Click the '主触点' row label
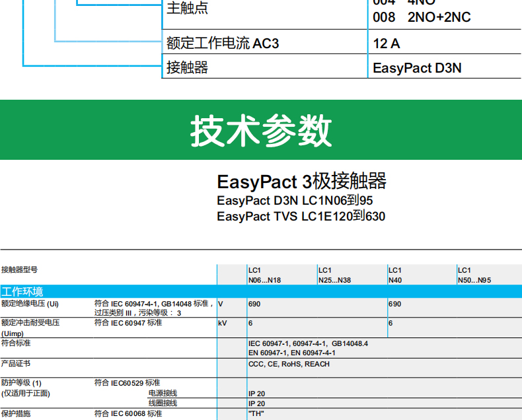This screenshot has height=420, width=522. (x=187, y=8)
